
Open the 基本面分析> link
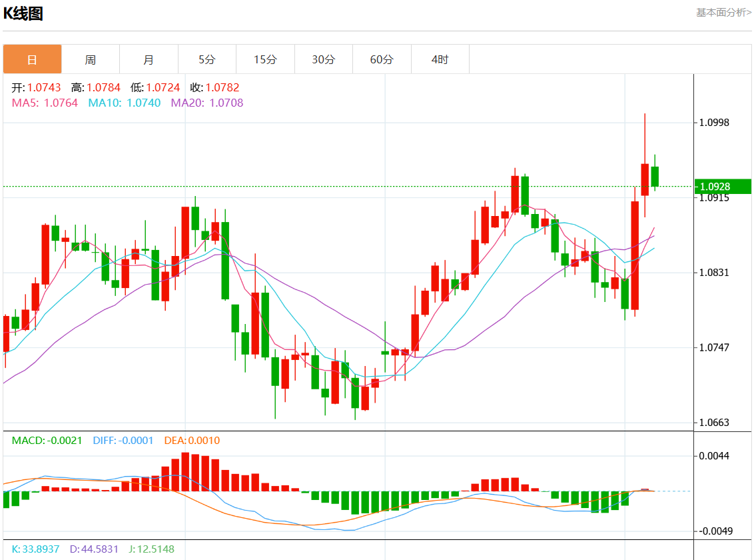pos(724,13)
